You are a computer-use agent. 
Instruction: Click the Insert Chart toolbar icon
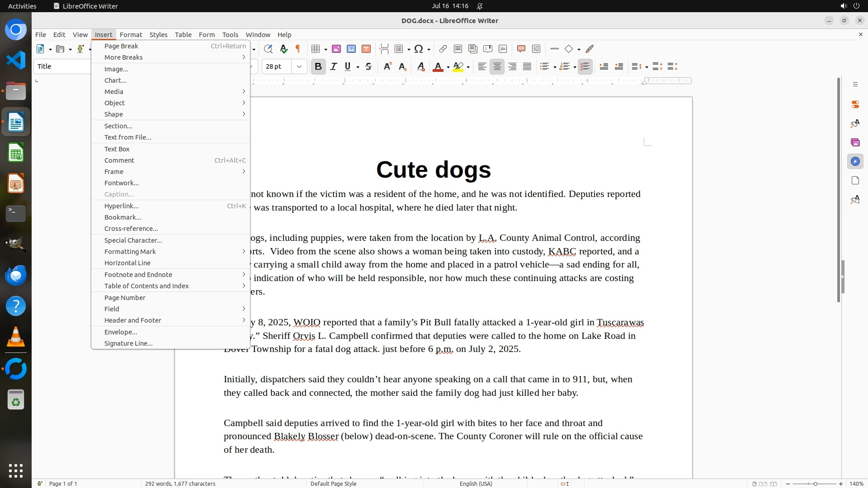(351, 49)
